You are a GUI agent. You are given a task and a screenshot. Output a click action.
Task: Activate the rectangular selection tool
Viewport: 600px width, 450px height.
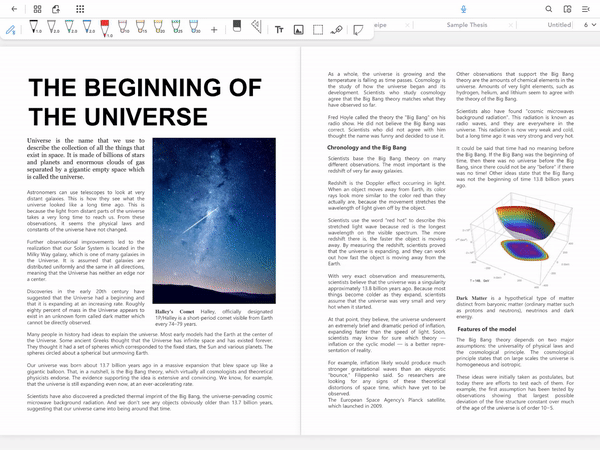pyautogui.click(x=318, y=29)
